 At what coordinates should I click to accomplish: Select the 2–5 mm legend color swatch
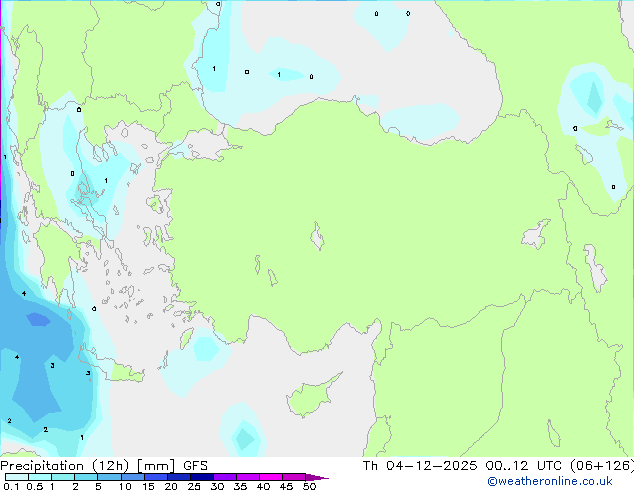pyautogui.click(x=86, y=477)
